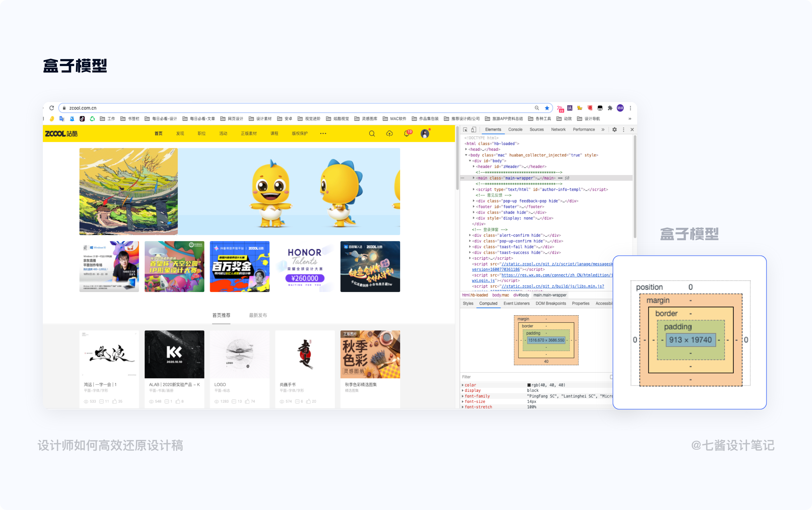
Task: Toggle the device toolbar icon in DevTools
Action: pos(474,130)
